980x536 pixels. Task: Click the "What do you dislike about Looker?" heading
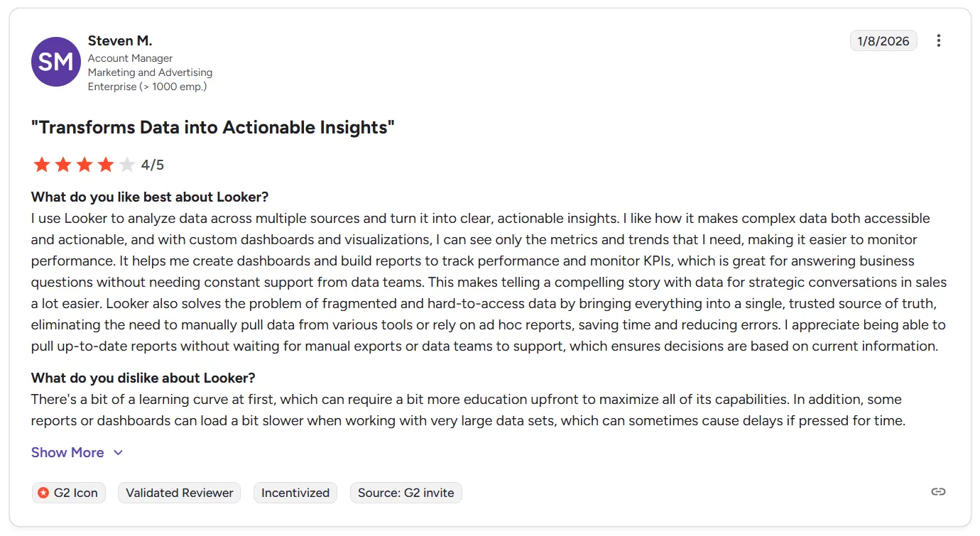coord(143,378)
